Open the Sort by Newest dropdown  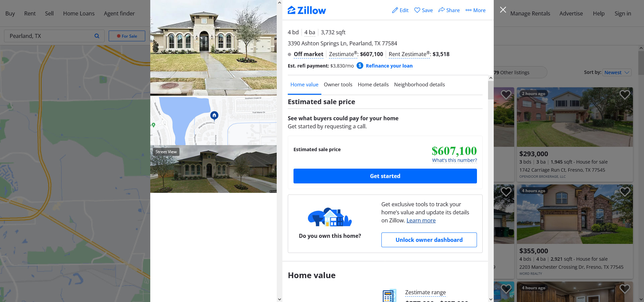pyautogui.click(x=617, y=72)
